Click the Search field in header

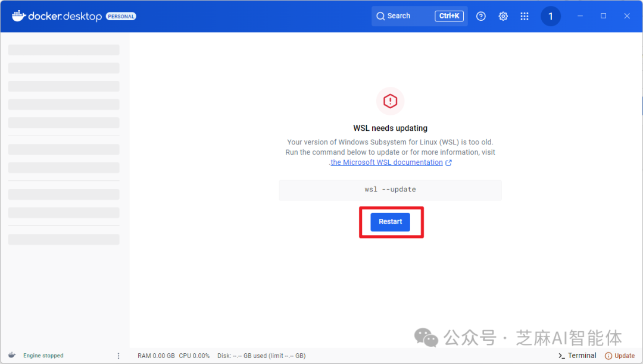[x=420, y=16]
